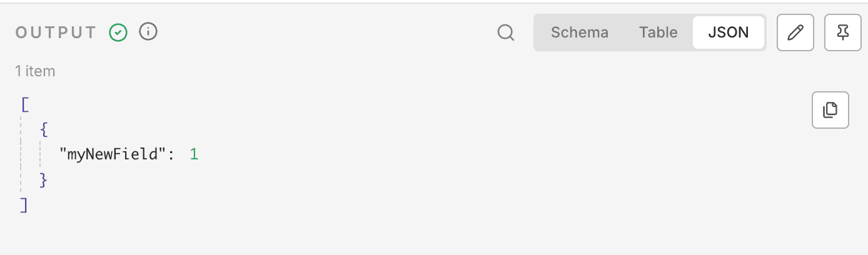
Task: Open the output search magnifier
Action: 505,32
